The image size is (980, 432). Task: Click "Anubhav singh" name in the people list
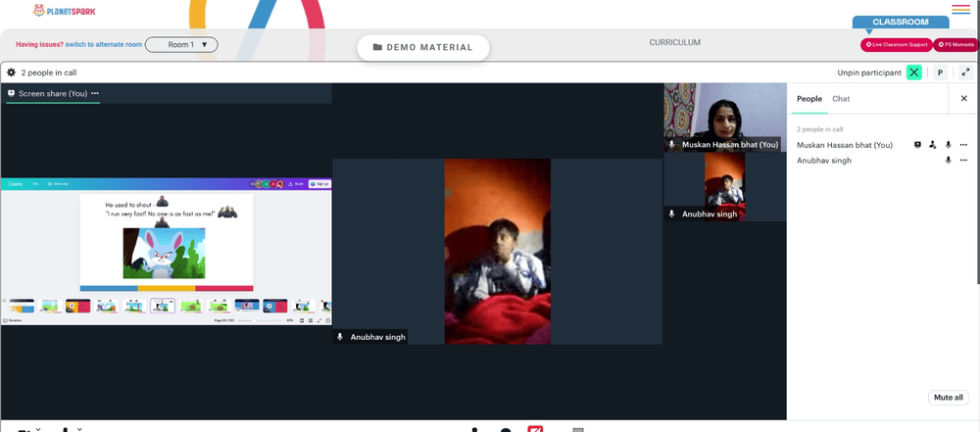[x=824, y=161]
